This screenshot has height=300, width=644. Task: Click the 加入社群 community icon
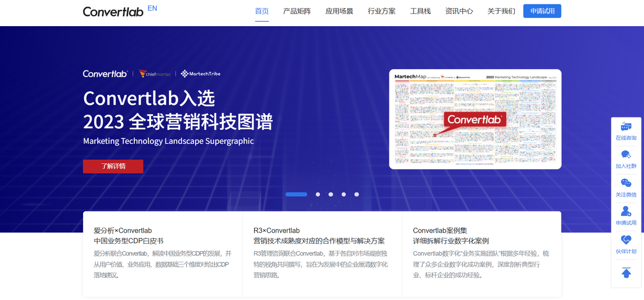tap(626, 155)
